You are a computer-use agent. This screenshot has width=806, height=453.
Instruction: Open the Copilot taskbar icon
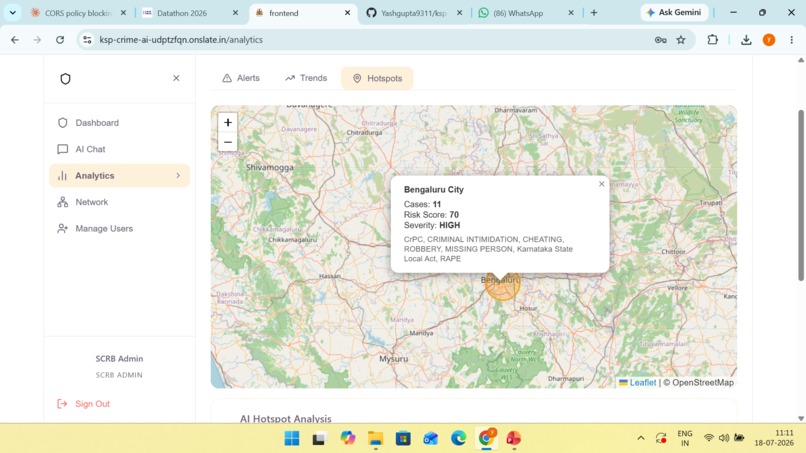point(347,438)
